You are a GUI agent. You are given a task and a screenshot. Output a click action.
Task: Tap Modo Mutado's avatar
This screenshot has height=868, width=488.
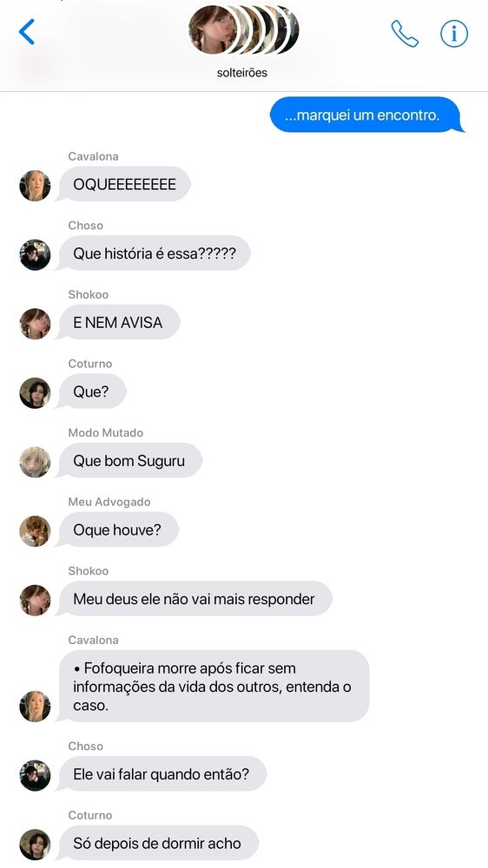click(x=35, y=463)
